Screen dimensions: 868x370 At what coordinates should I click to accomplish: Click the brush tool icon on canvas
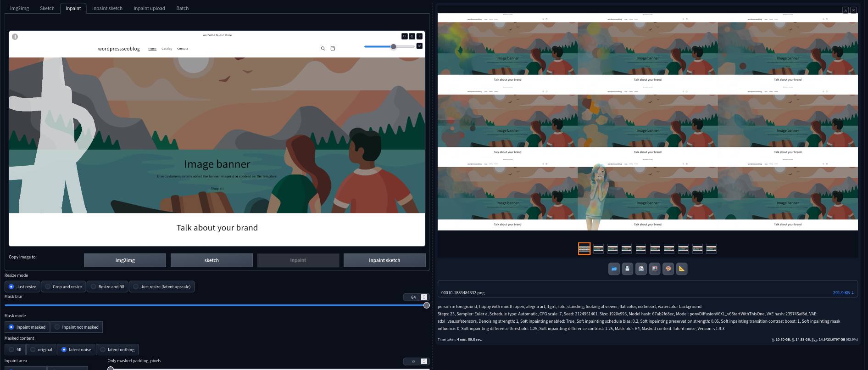[x=419, y=46]
